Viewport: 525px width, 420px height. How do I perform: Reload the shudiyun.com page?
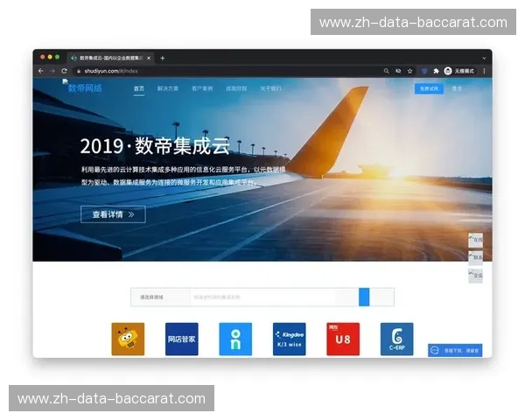(64, 71)
